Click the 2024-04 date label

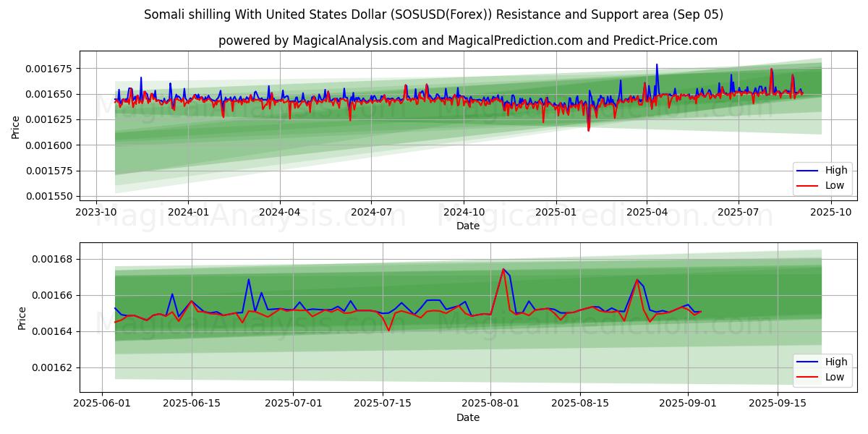tap(280, 213)
